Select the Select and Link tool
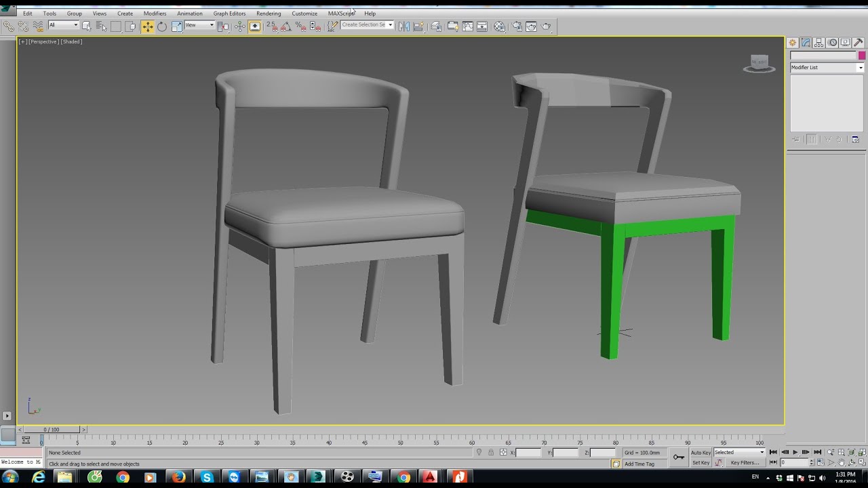 [9, 26]
